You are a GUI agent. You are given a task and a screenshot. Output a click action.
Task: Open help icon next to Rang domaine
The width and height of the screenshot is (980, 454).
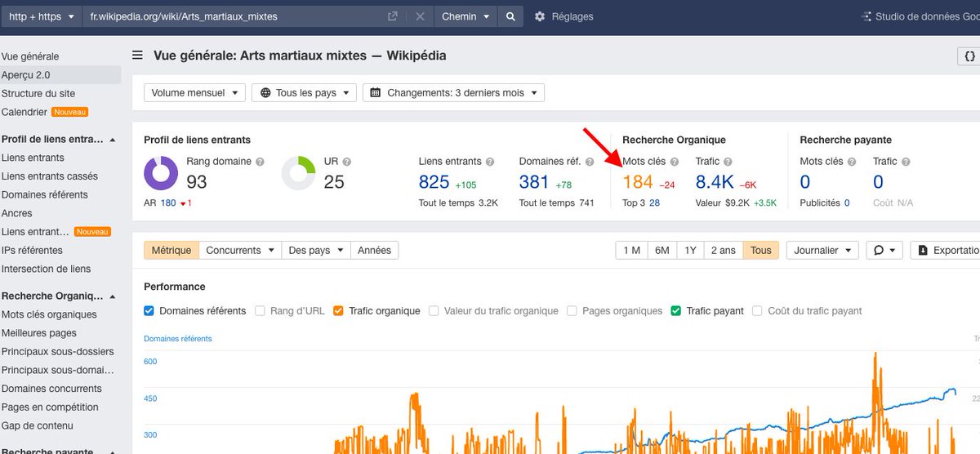point(260,162)
